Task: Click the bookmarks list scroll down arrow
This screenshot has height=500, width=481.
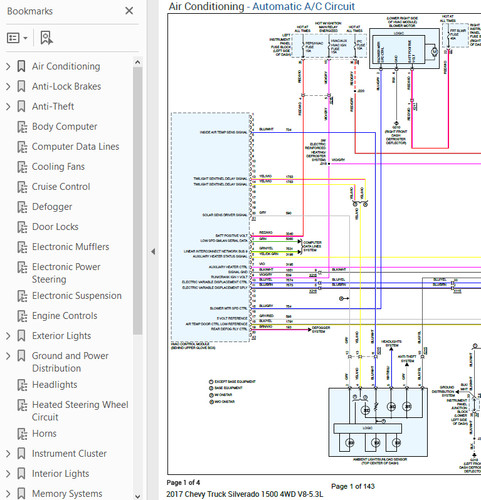Action: (x=137, y=496)
